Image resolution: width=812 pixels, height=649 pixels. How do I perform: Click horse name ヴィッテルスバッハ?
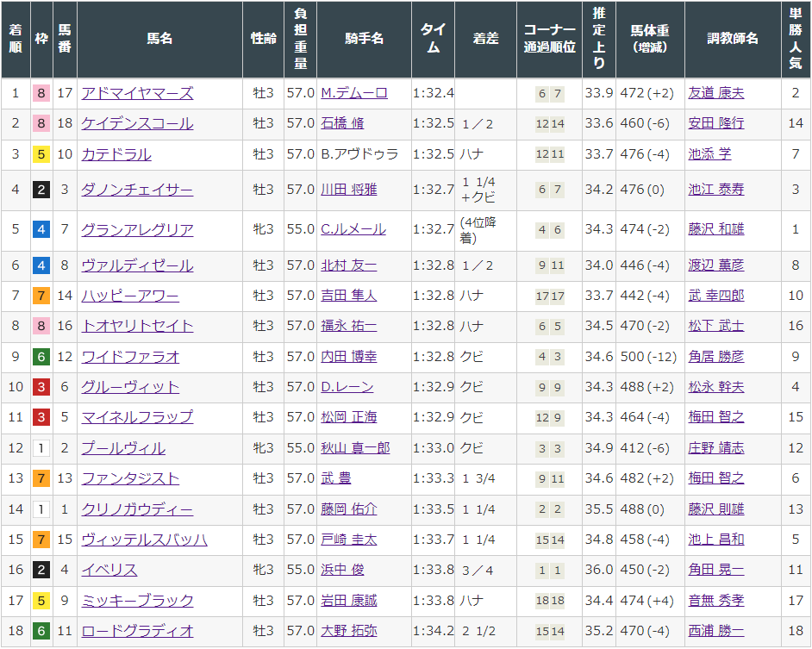tap(145, 540)
